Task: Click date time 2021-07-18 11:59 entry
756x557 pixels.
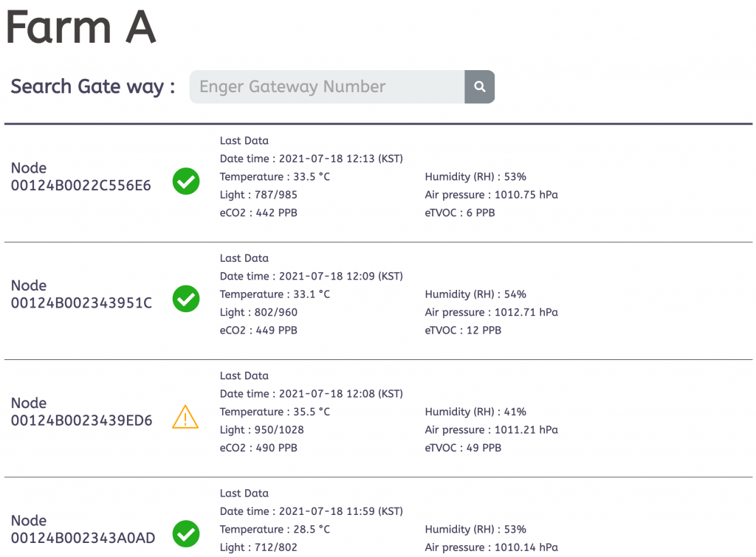Action: coord(311,511)
